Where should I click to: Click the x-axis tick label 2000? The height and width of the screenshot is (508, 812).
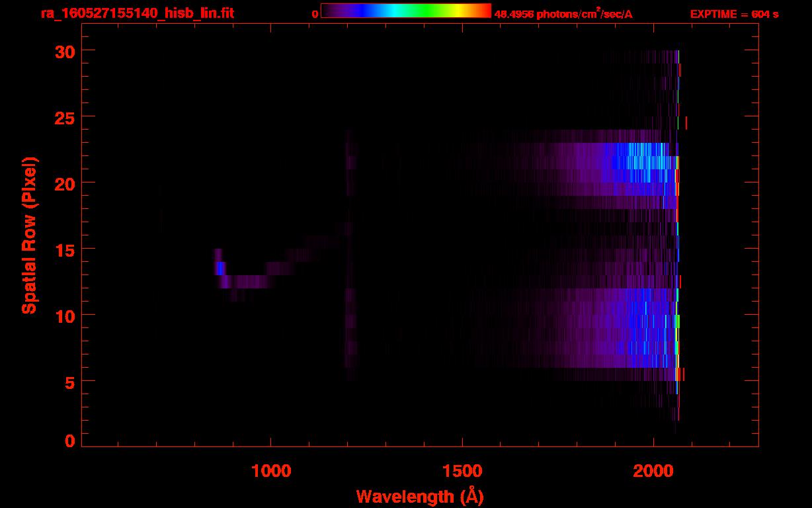coord(653,470)
